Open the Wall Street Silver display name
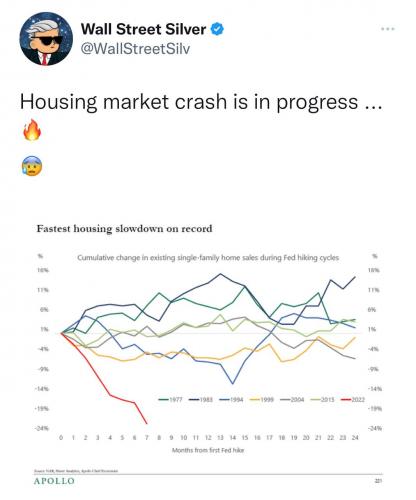Image resolution: width=416 pixels, height=500 pixels. 143,29
